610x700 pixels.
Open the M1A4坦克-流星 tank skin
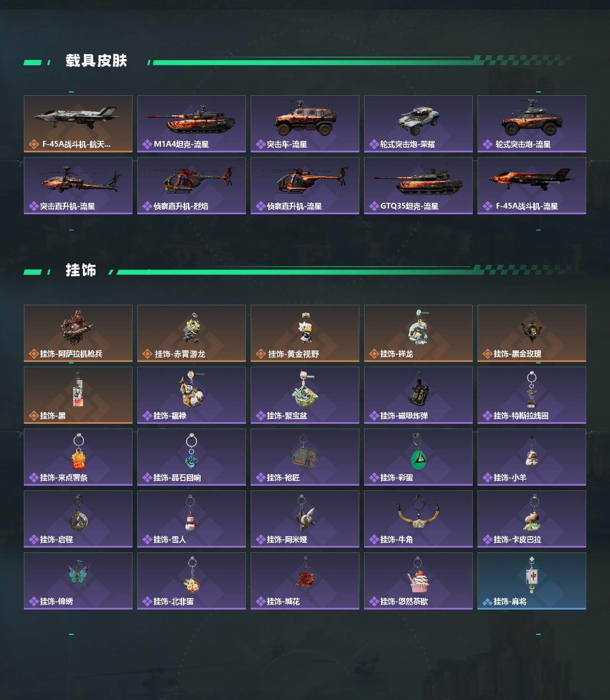coord(192,124)
